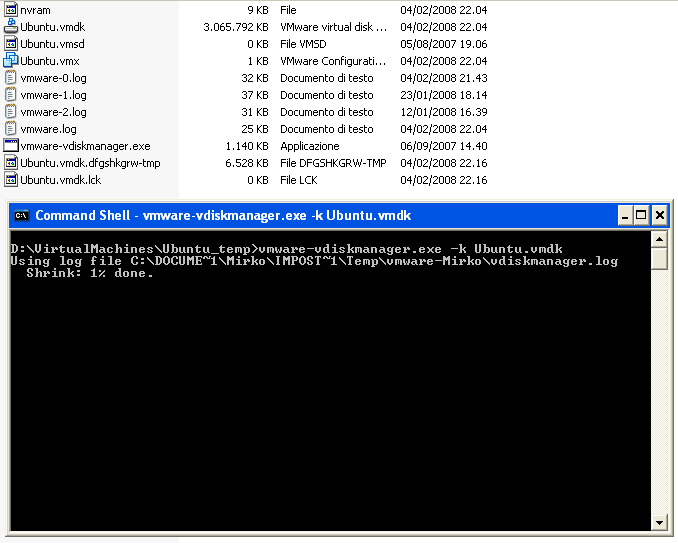Click the date 23/01/2008 18.14
The height and width of the screenshot is (543, 678).
[444, 95]
